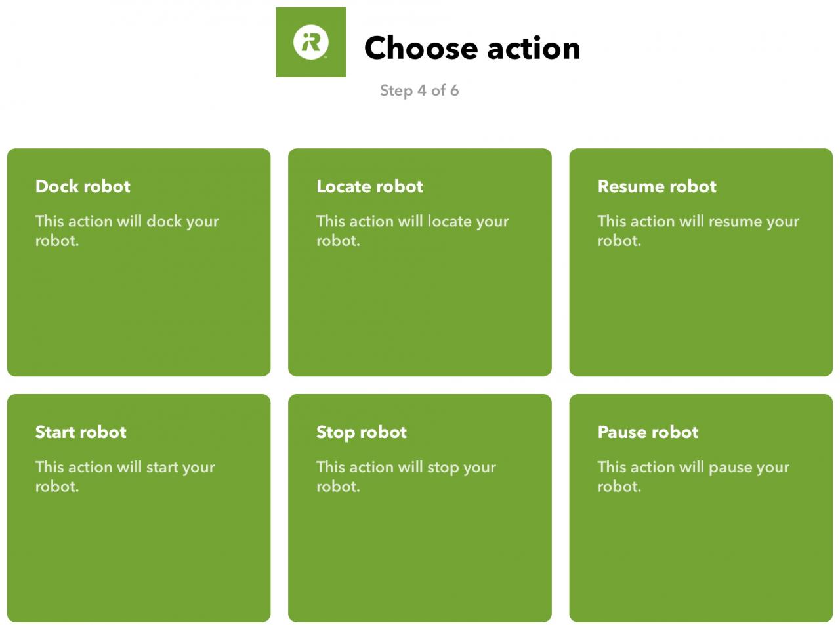
Task: Click "This action will resume your robot" description
Action: [x=698, y=231]
